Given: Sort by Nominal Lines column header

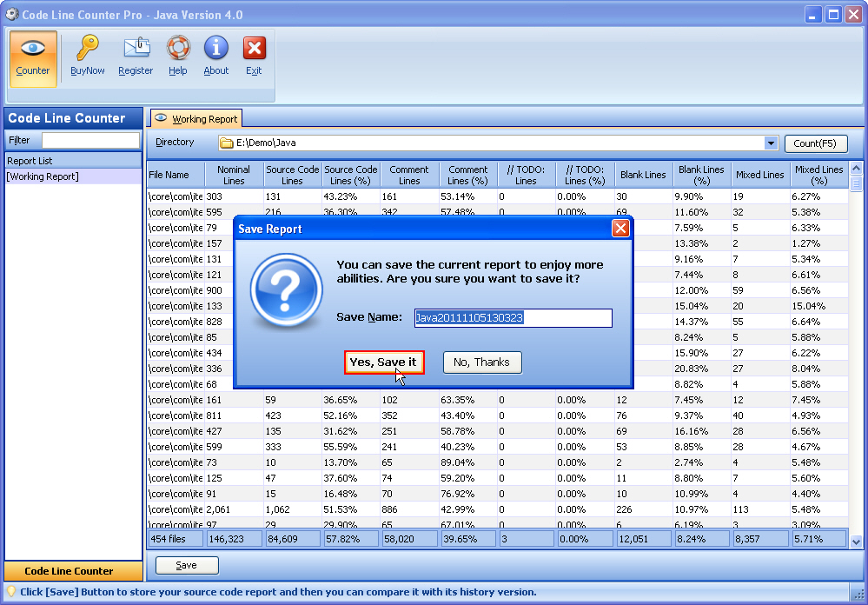Looking at the screenshot, I should (x=234, y=175).
